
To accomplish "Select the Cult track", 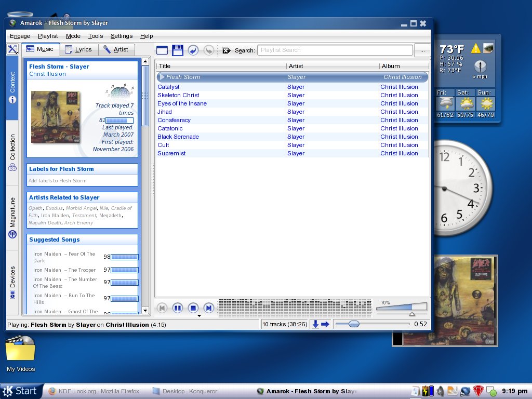I will pos(292,145).
